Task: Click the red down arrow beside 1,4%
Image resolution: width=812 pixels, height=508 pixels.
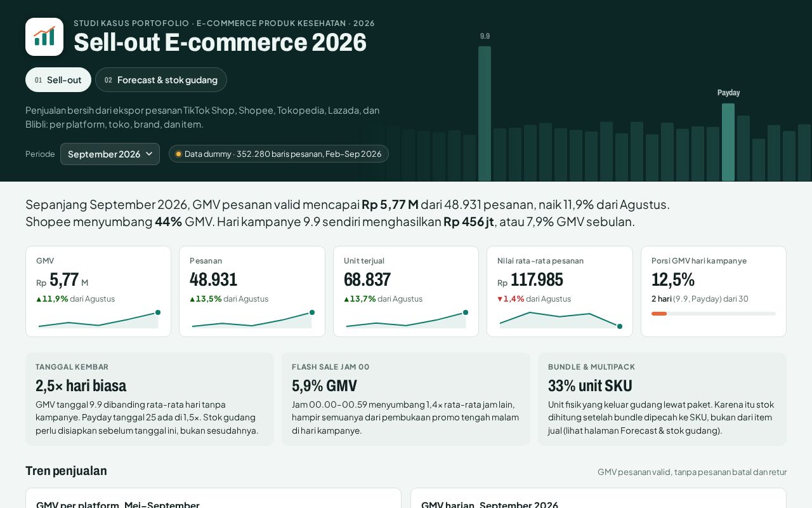Action: tap(500, 299)
